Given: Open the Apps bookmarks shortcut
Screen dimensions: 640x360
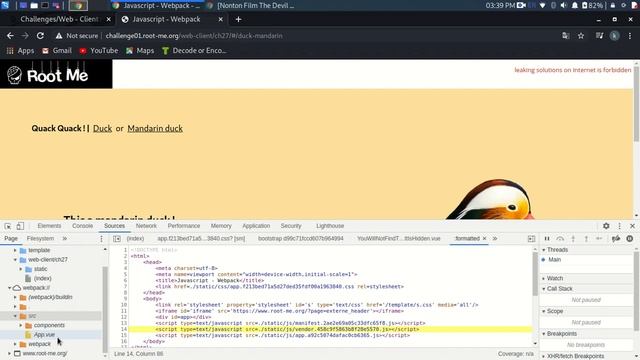Looking at the screenshot, I should click(20, 51).
